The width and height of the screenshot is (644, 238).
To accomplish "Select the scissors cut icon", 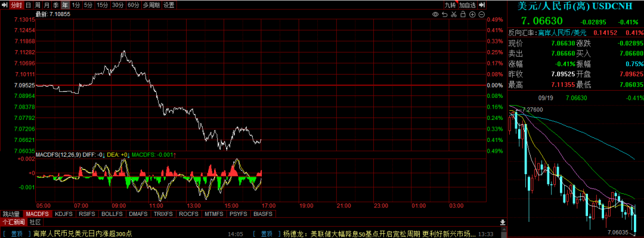I will pyautogui.click(x=454, y=14).
